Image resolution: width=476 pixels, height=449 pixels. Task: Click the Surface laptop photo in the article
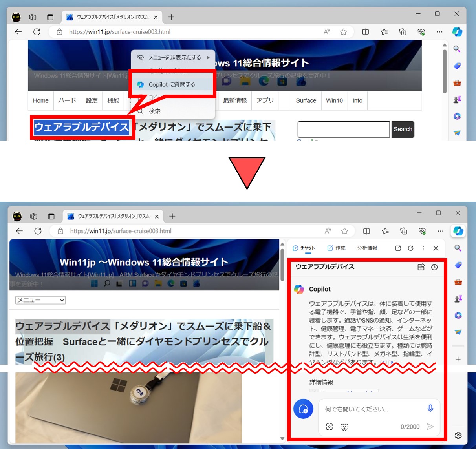[128, 408]
